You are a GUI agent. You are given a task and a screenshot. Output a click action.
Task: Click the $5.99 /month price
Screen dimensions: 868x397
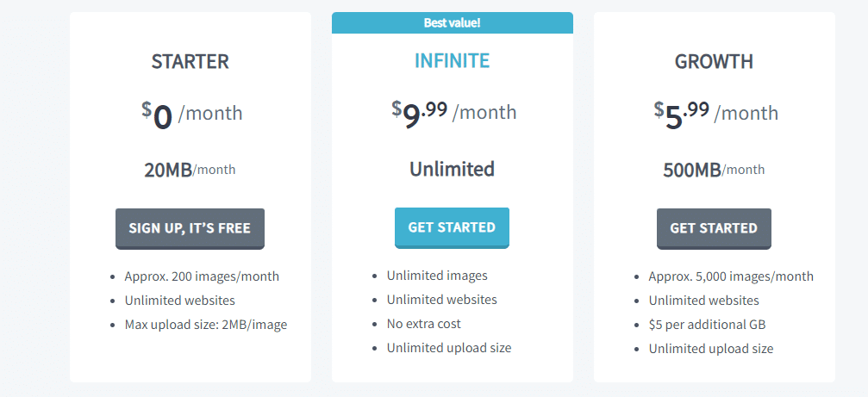(x=715, y=114)
